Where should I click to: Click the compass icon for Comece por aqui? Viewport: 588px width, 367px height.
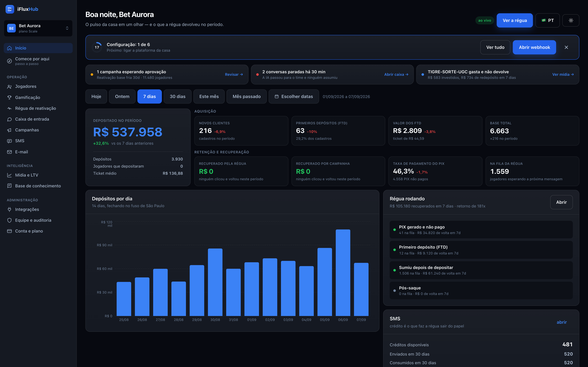pos(9,61)
